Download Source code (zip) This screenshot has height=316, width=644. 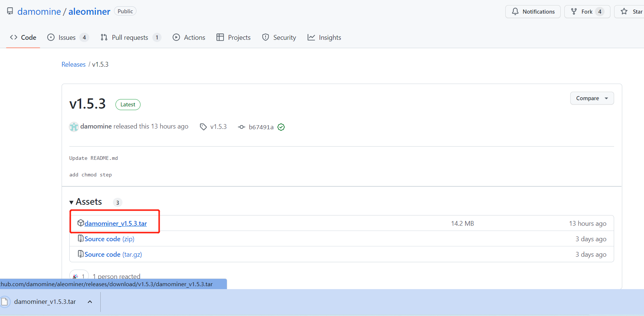(x=109, y=239)
